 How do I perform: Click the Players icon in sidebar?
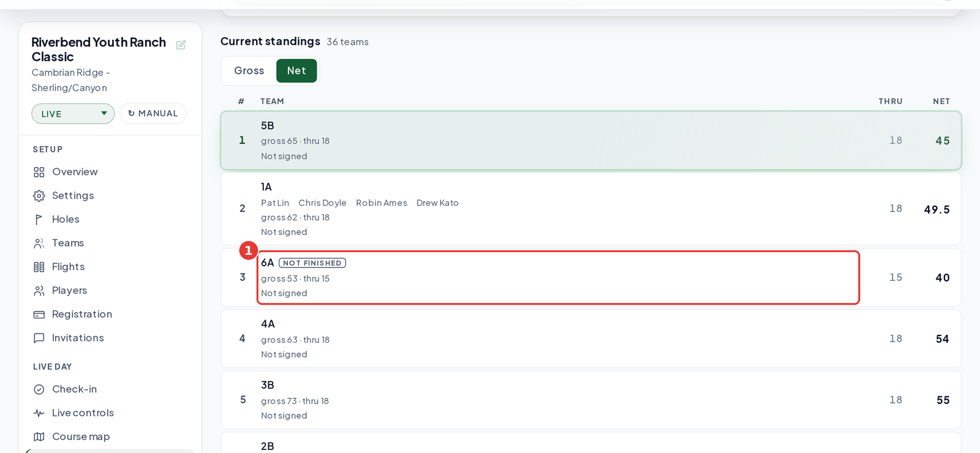tap(39, 291)
